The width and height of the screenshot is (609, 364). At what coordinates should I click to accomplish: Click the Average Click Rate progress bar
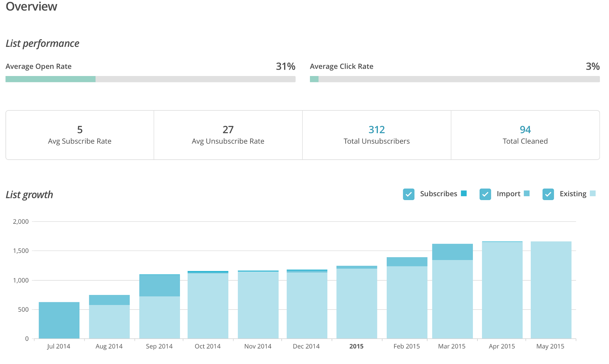pyautogui.click(x=455, y=79)
